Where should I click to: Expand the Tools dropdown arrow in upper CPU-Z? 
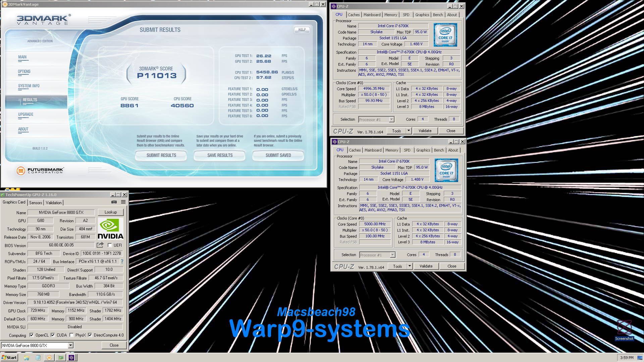[x=409, y=131]
